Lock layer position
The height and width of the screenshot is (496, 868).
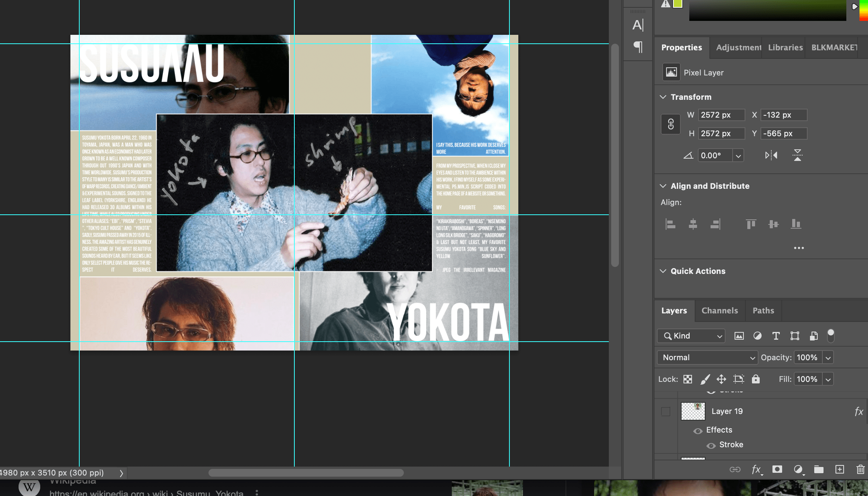tap(721, 379)
